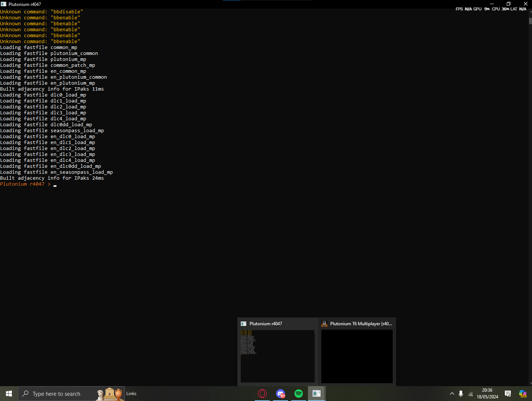Click the line "Loading fastfile en_dlc2_load_mp"

coord(48,149)
